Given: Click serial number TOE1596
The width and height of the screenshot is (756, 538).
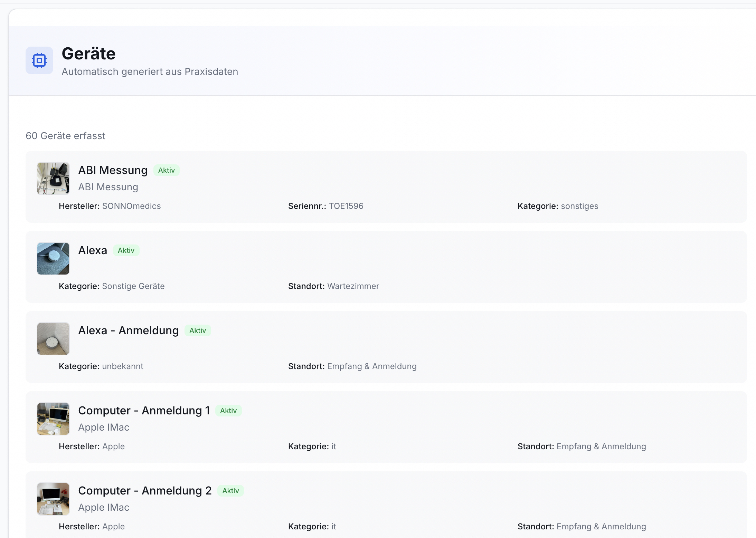Looking at the screenshot, I should 346,206.
